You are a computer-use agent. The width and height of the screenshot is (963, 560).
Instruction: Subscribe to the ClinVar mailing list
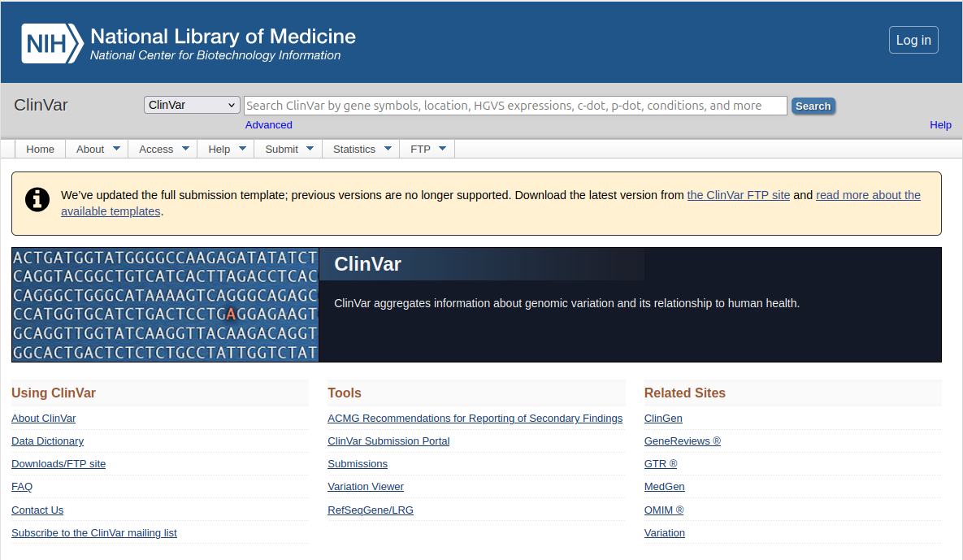[94, 533]
